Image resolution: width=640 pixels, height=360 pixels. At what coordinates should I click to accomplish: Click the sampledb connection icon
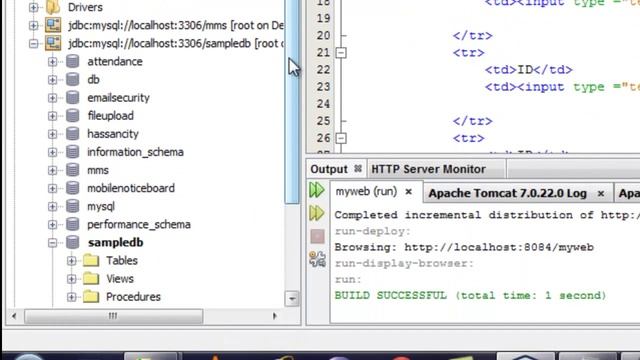coord(53,43)
